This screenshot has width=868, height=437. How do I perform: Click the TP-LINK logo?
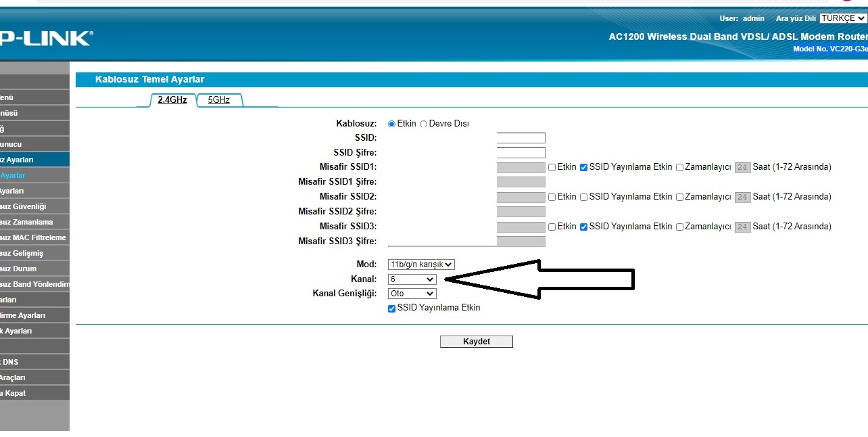(x=44, y=39)
